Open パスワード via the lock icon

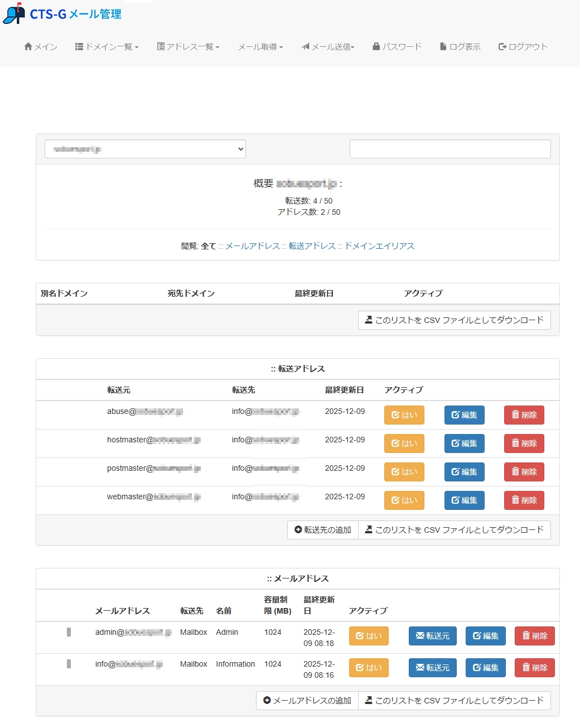[x=376, y=47]
